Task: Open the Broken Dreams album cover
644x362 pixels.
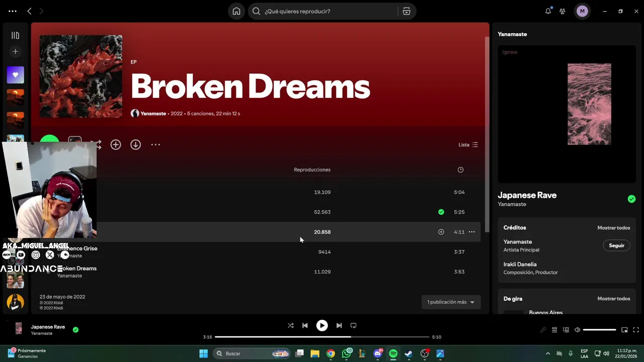Action: pyautogui.click(x=81, y=76)
